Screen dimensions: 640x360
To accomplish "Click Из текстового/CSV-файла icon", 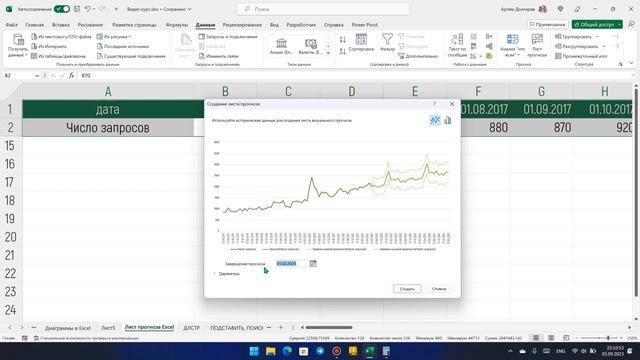I will 34,37.
